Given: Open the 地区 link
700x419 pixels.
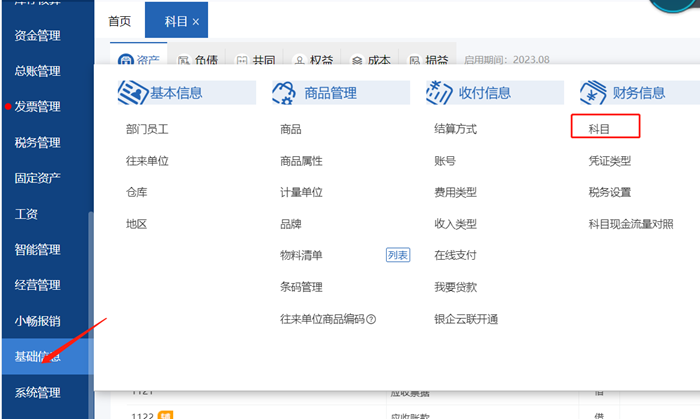Looking at the screenshot, I should pos(137,224).
